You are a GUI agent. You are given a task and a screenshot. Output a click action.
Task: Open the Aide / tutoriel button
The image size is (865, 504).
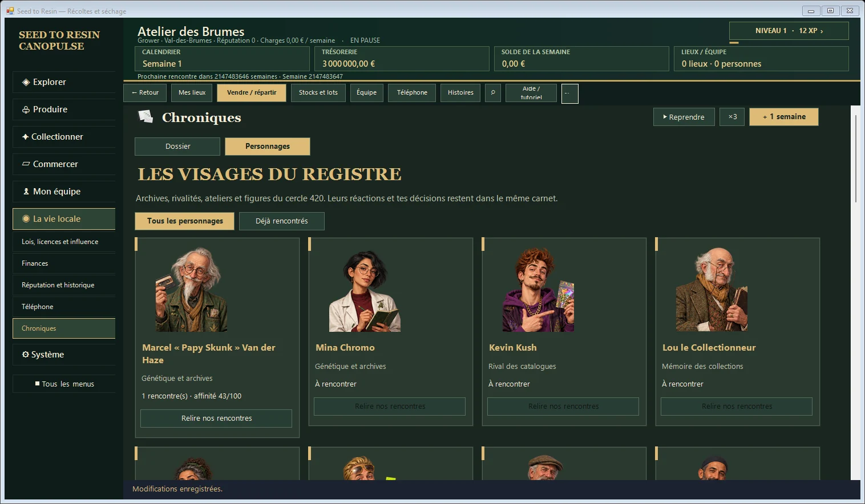click(531, 93)
